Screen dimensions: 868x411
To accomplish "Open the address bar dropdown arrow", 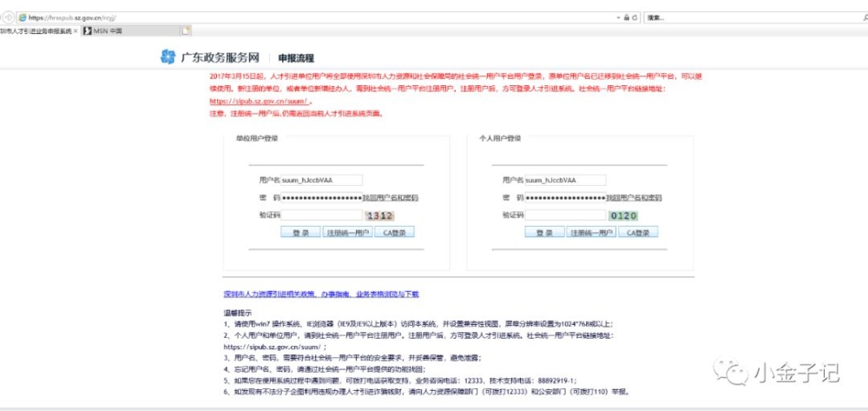I will click(619, 17).
